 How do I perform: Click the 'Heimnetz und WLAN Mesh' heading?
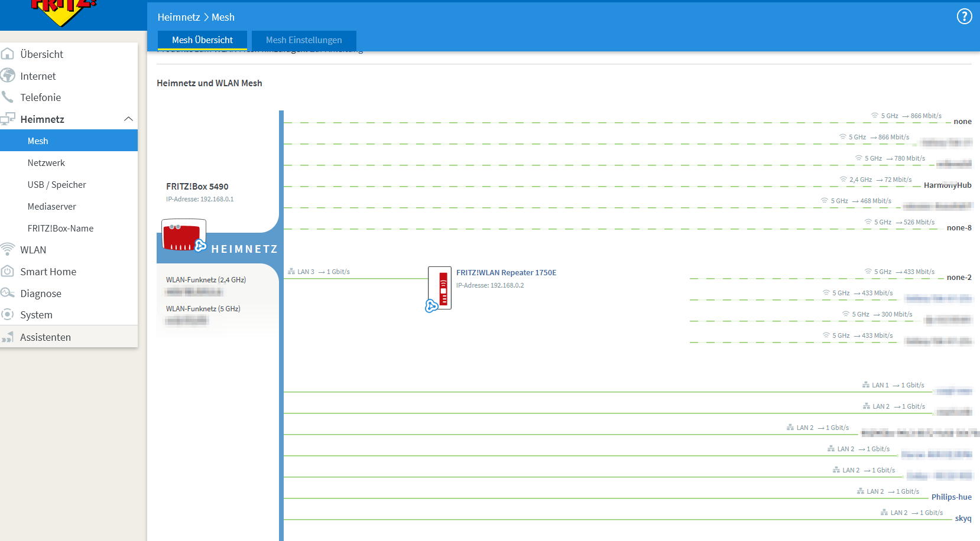tap(209, 83)
